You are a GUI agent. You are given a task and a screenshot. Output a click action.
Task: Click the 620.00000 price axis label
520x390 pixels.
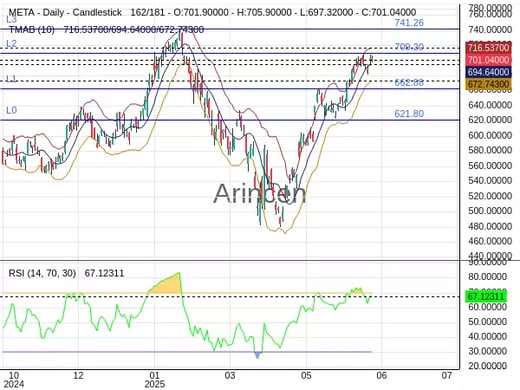[490, 120]
